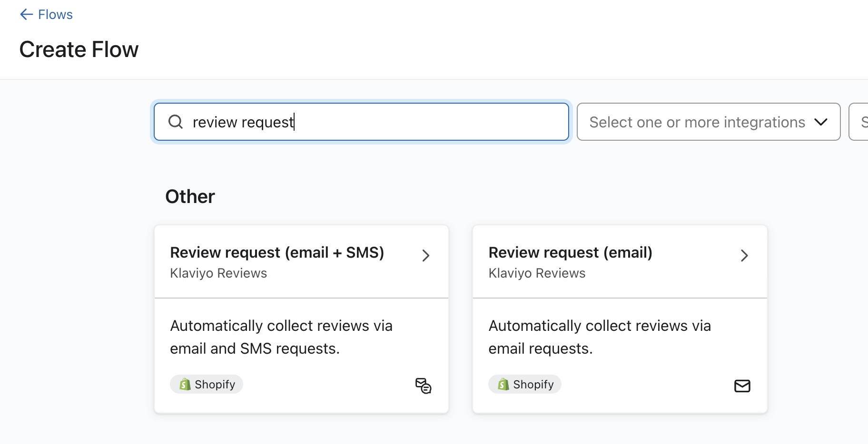Screen dimensions: 868x444
Task: Click the Shopify logo on the email-only card
Action: (x=503, y=384)
